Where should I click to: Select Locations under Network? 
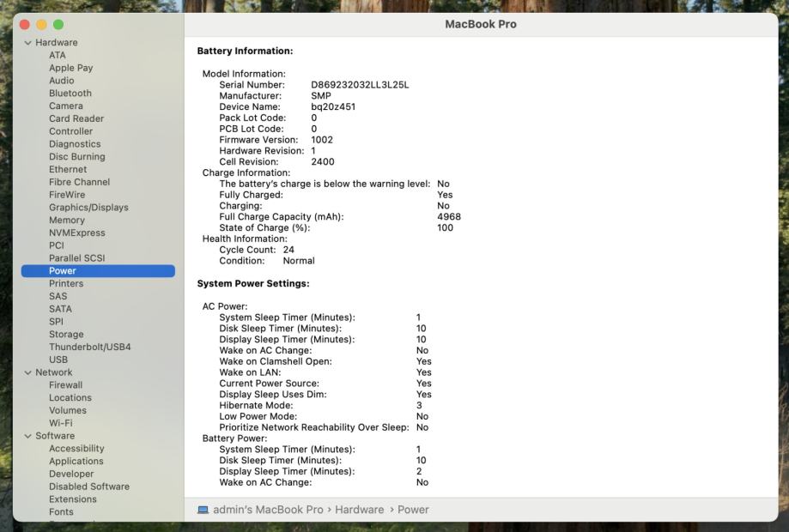pos(70,398)
